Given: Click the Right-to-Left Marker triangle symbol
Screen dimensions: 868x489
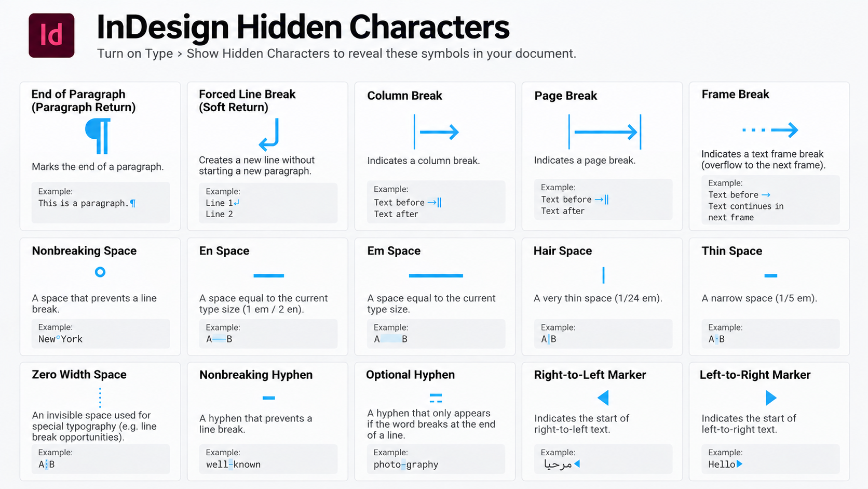Looking at the screenshot, I should pos(603,398).
